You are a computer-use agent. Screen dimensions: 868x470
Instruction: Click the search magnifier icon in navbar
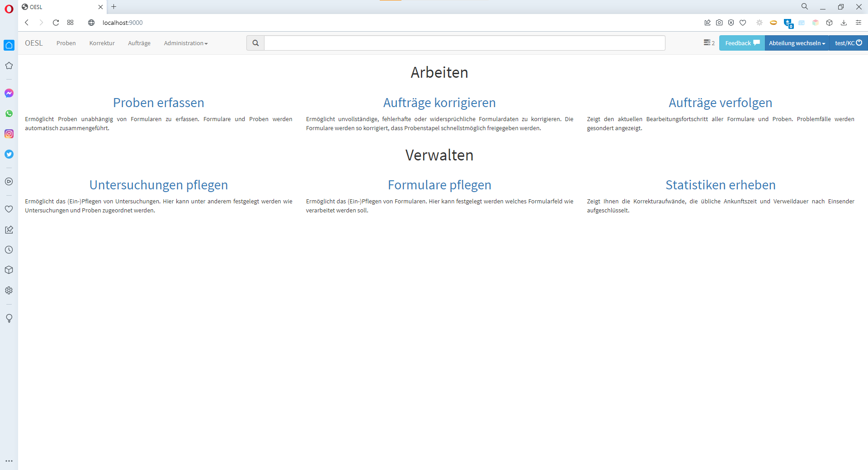click(255, 43)
